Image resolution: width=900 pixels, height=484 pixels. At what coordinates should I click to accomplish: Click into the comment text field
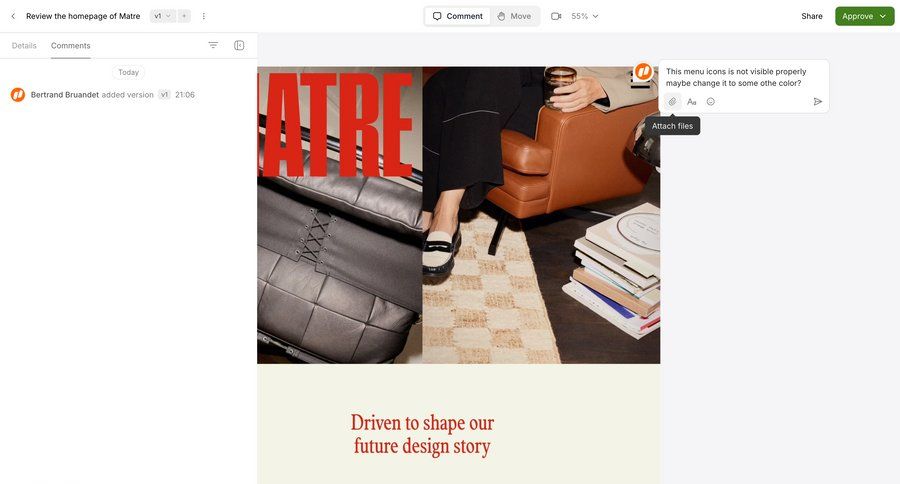click(x=743, y=77)
